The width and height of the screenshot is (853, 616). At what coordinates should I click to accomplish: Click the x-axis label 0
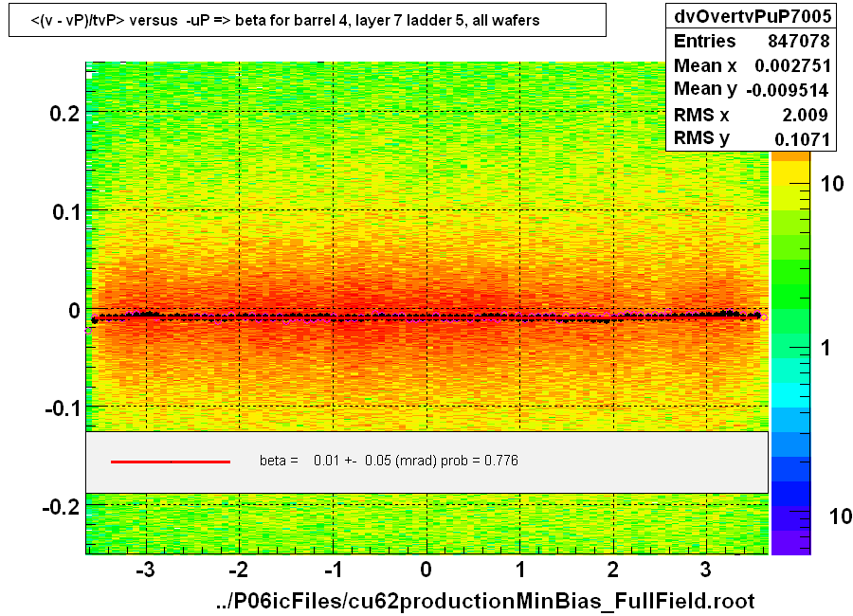point(426,570)
